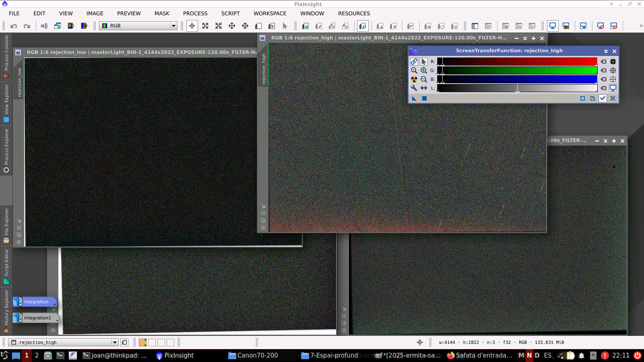Image resolution: width=644 pixels, height=362 pixels.
Task: Open the SCRIPT menu
Action: (x=230, y=13)
